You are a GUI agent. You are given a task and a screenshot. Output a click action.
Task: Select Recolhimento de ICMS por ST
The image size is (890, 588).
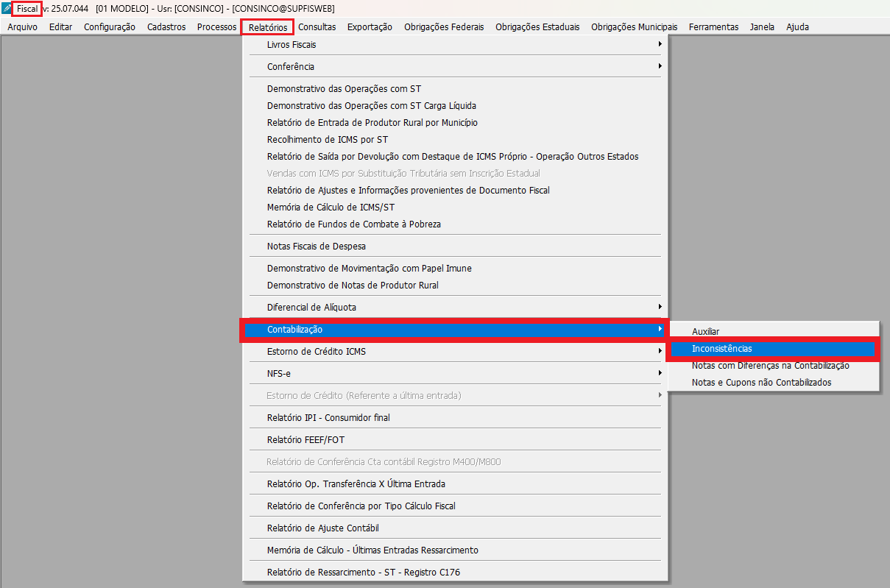[x=455, y=140]
